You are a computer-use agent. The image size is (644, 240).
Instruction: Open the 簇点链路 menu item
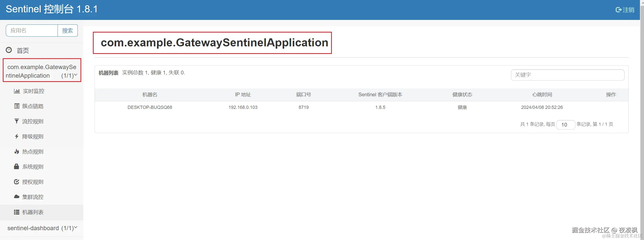[33, 106]
